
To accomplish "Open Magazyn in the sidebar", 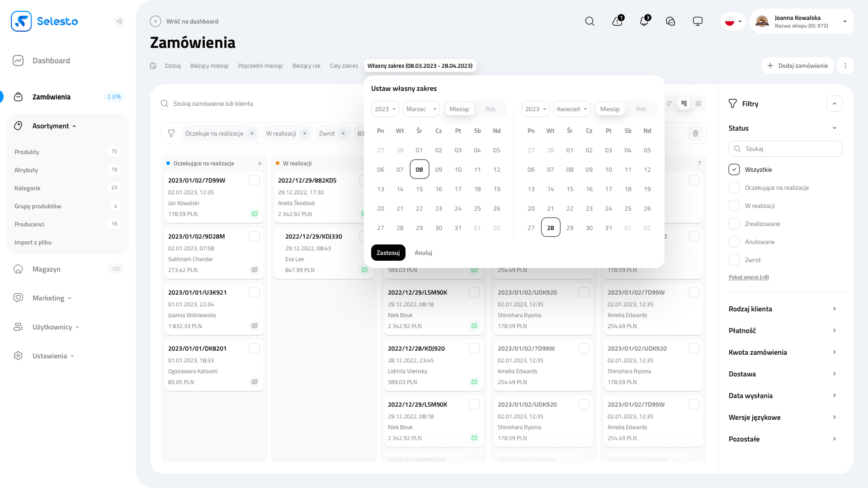I will (x=47, y=269).
